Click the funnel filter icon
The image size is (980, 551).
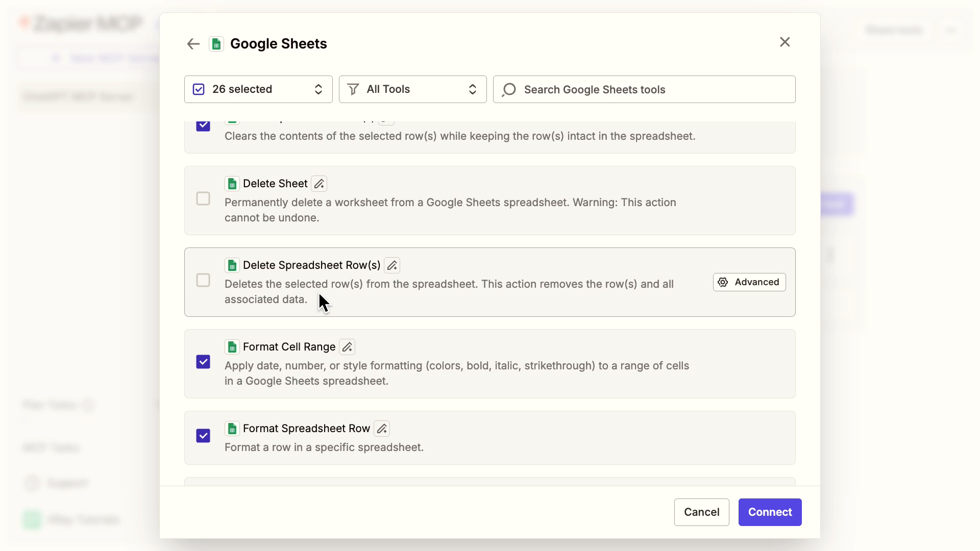point(353,90)
